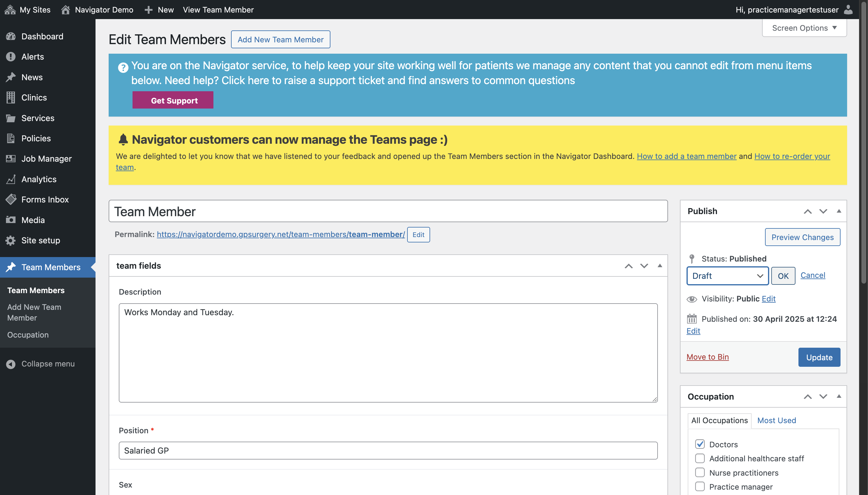
Task: Open Add New Team Member submenu item
Action: click(34, 312)
